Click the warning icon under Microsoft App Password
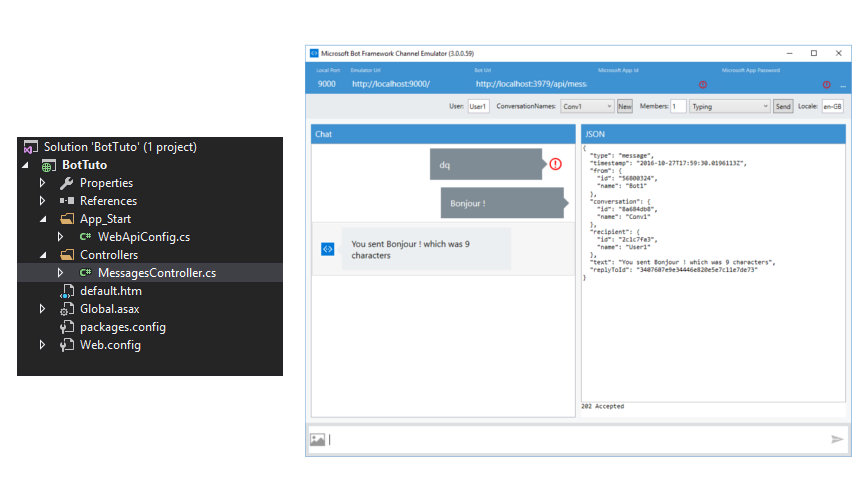The image size is (860, 498). pos(826,85)
